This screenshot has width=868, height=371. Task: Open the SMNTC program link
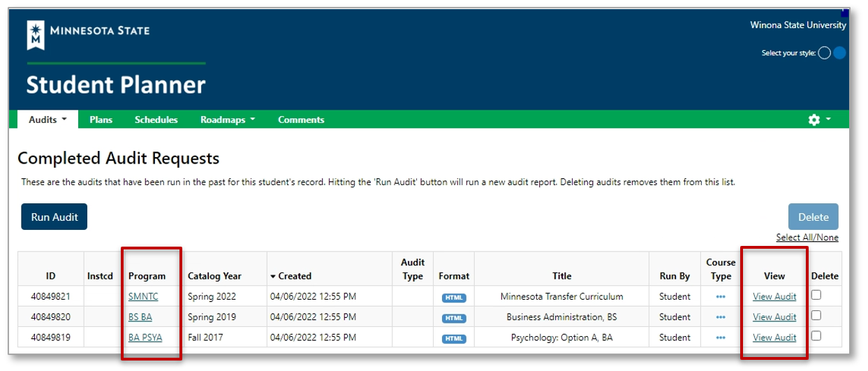[x=143, y=296]
